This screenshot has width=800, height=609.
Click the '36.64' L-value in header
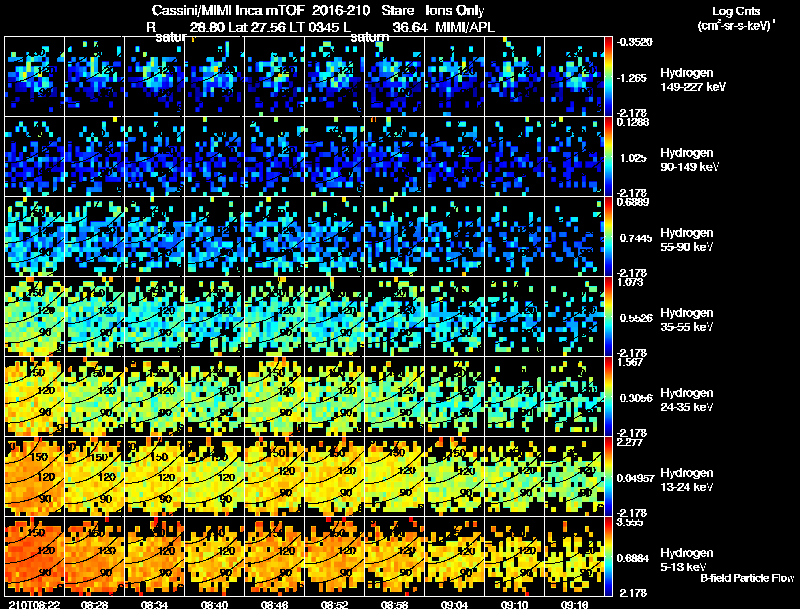coord(410,28)
